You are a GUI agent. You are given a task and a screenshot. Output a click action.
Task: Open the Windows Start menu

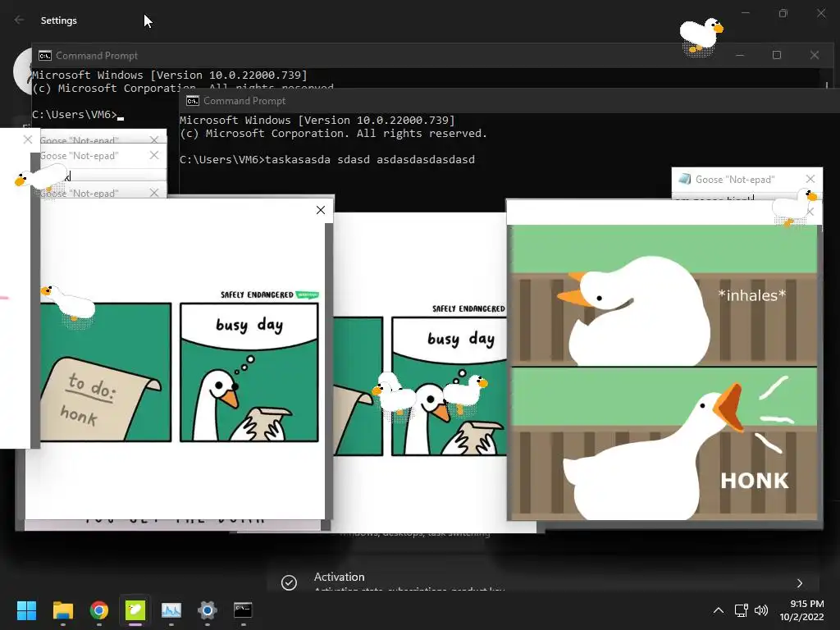point(26,609)
